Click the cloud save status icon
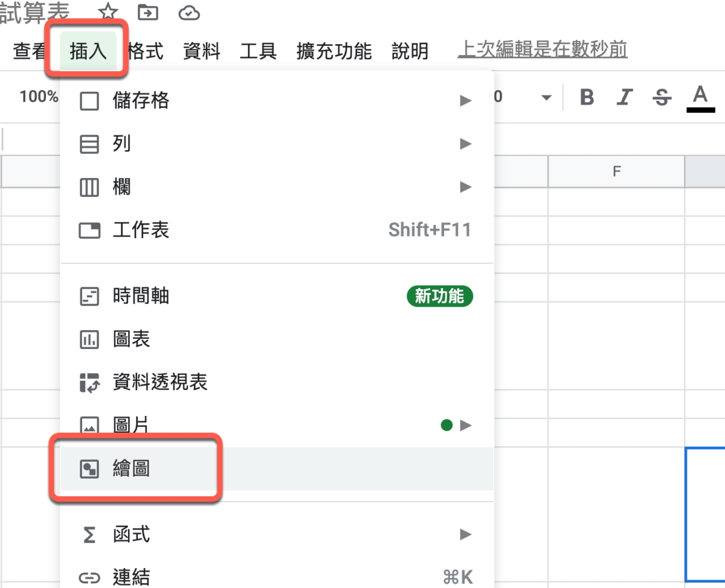 click(x=189, y=12)
